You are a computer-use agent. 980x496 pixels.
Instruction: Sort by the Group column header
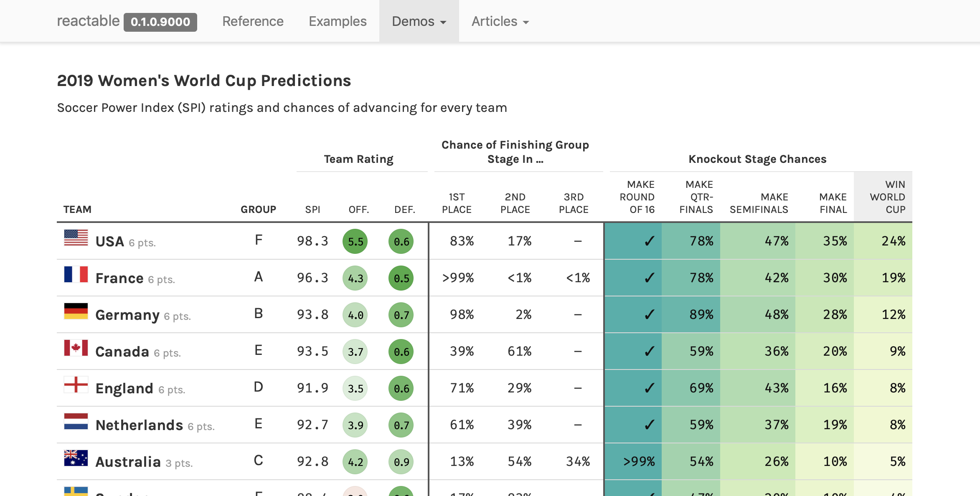[x=258, y=210]
